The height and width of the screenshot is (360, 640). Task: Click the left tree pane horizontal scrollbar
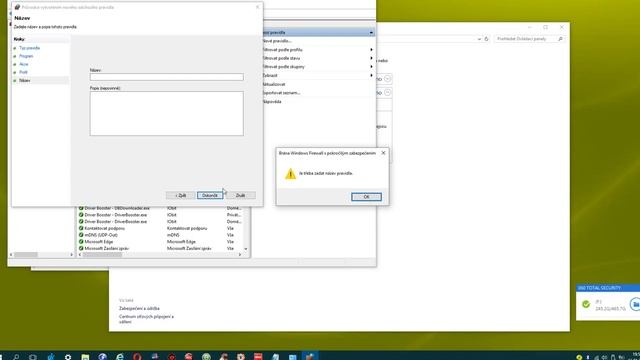[41, 255]
